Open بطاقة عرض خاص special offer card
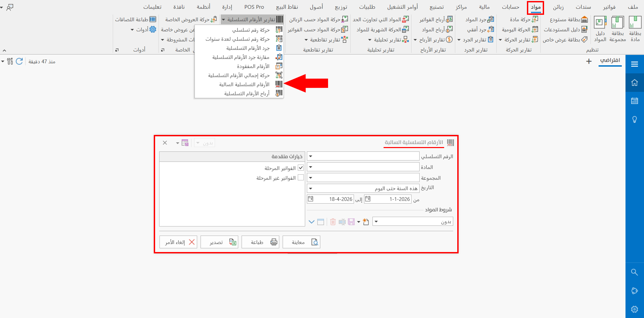This screenshot has height=318, width=644. pyautogui.click(x=565, y=40)
